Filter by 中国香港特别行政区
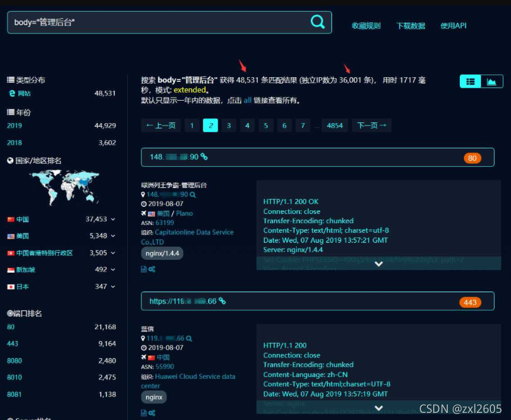 [44, 253]
